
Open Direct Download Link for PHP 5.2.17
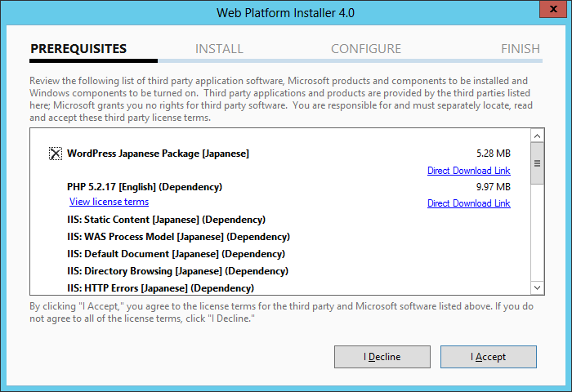tap(468, 203)
